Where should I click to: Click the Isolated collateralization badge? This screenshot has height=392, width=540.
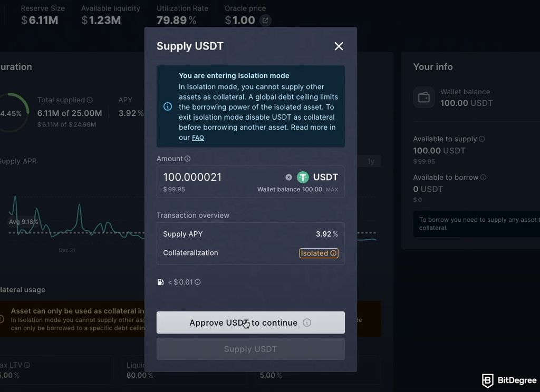coord(319,253)
